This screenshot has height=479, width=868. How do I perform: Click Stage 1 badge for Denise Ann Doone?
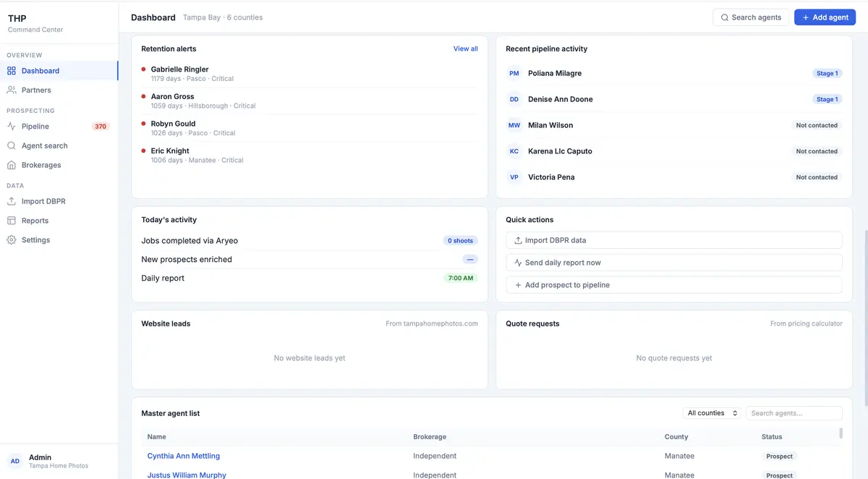[827, 99]
